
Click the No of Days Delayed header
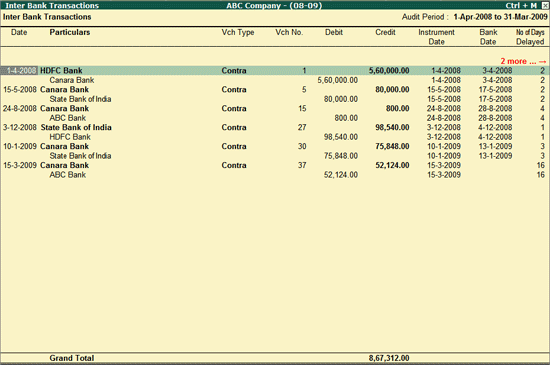point(530,37)
